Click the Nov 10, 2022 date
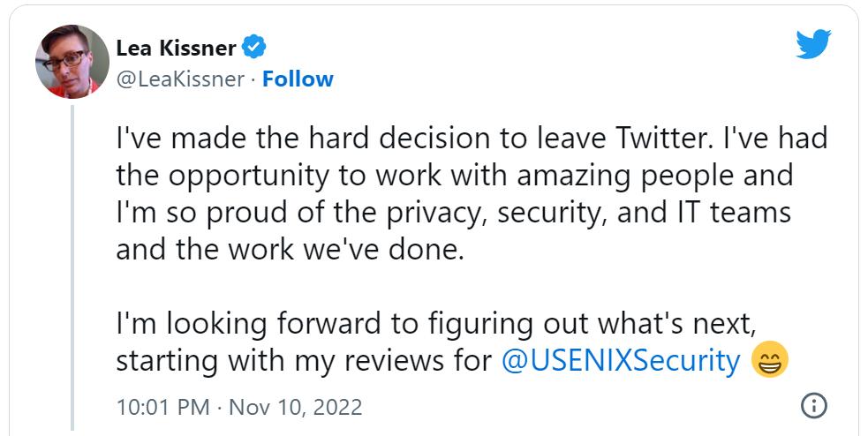Image resolution: width=868 pixels, height=436 pixels. pyautogui.click(x=296, y=407)
